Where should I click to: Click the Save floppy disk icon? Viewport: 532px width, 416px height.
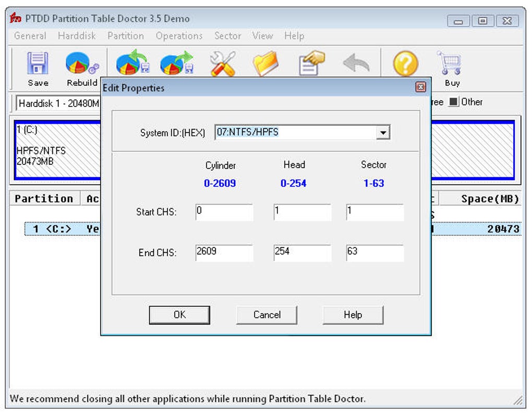pos(38,63)
